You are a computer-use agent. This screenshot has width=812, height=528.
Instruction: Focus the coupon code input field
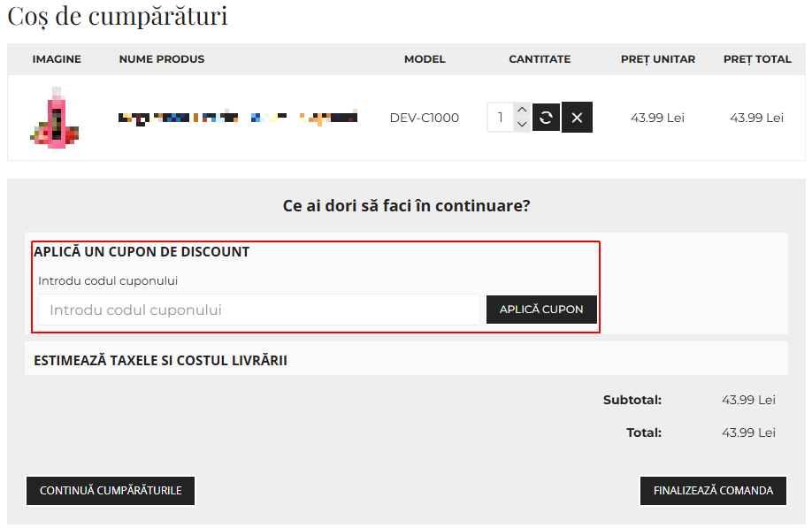[259, 310]
